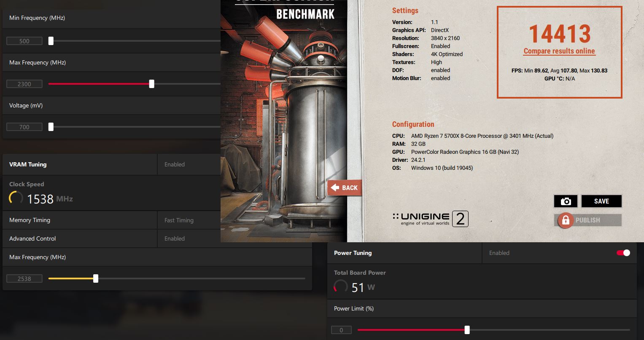Click the BACK arrow button
The height and width of the screenshot is (340, 644).
tap(344, 188)
